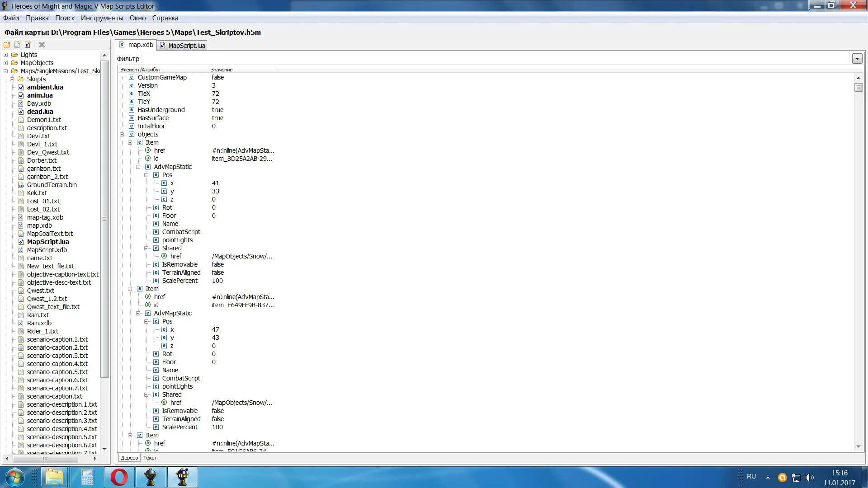
Task: Click the Lights folder icon
Action: coord(14,55)
